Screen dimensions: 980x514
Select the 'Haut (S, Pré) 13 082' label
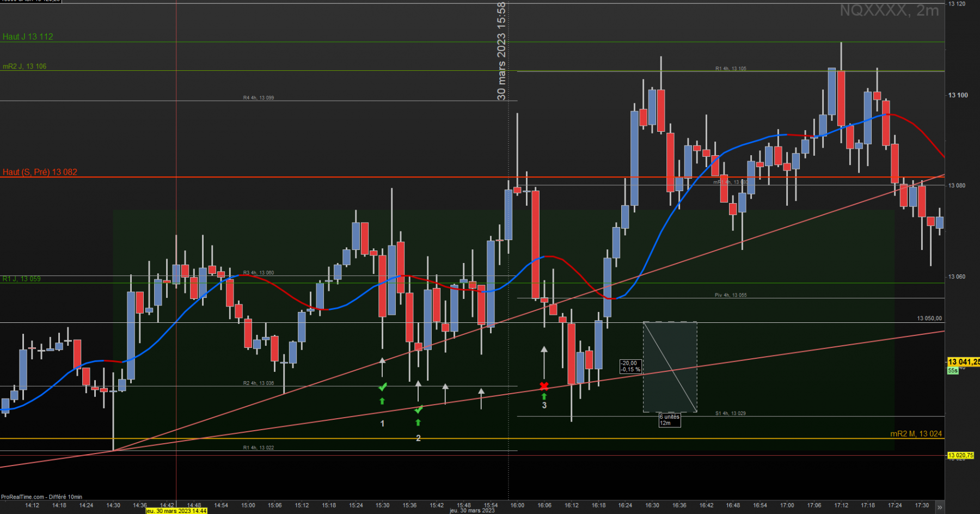pos(40,172)
